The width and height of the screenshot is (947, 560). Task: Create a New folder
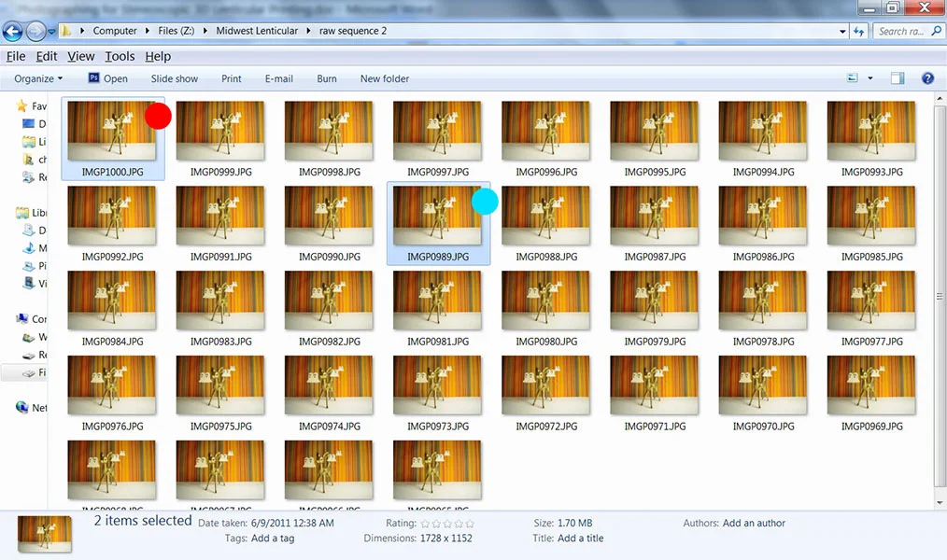384,78
